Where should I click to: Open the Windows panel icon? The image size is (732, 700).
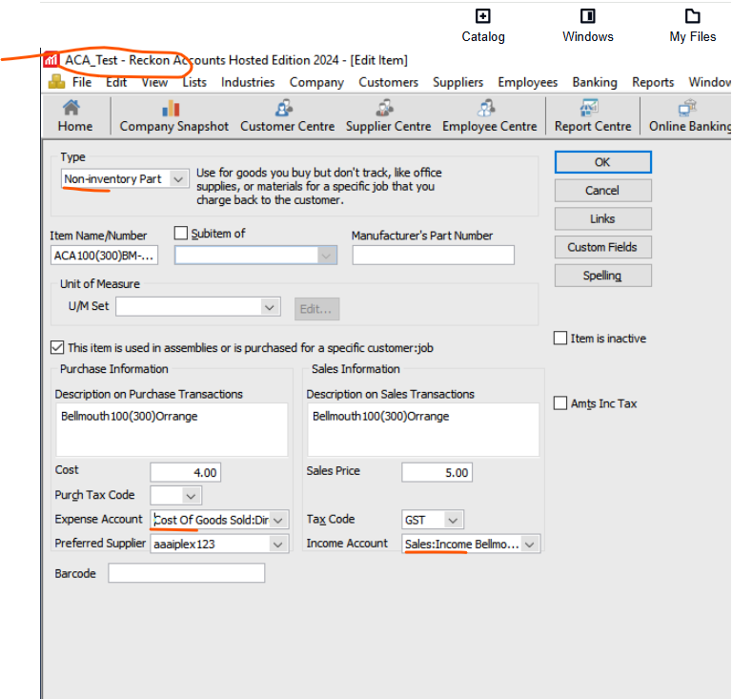click(x=588, y=16)
